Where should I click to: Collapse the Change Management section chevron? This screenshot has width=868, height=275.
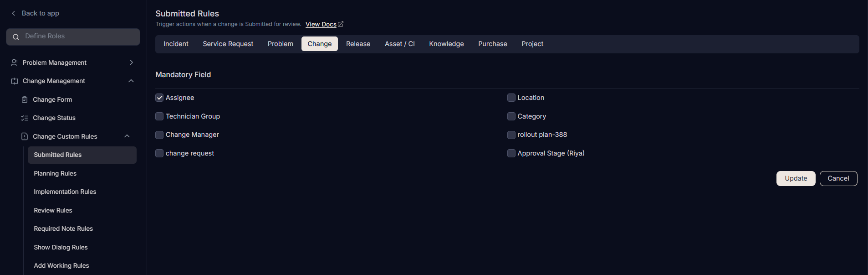pyautogui.click(x=131, y=81)
